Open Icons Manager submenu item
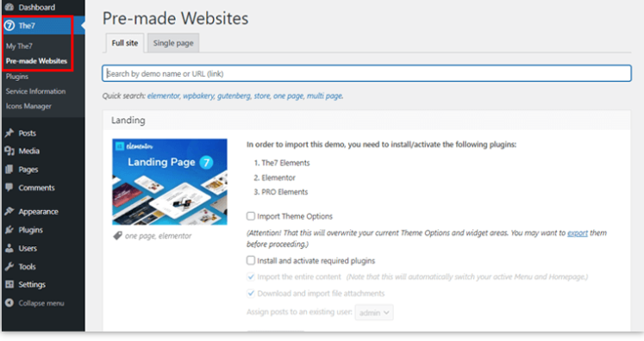 (28, 106)
